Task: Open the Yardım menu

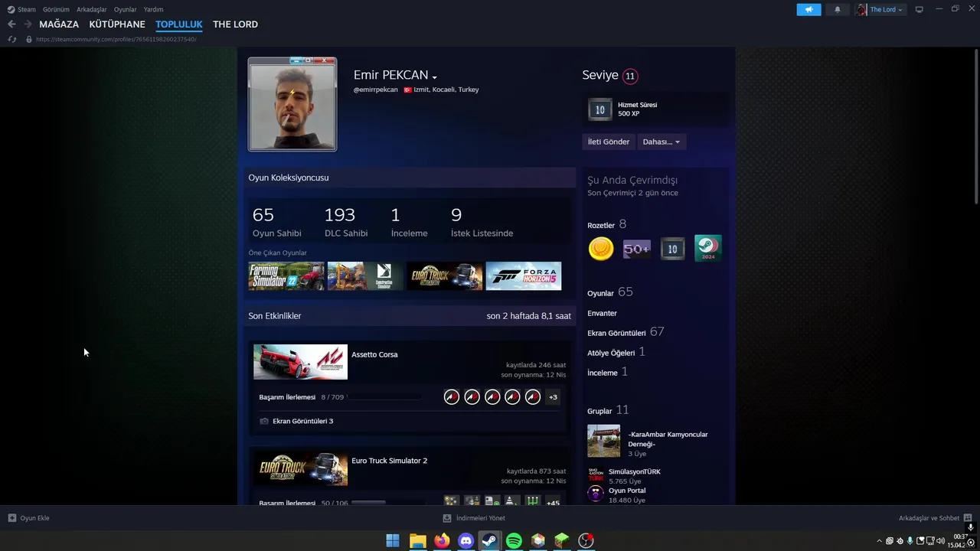Action: pos(153,9)
